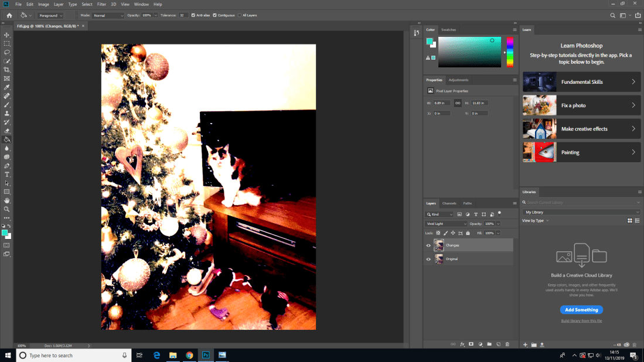
Task: Select the Zoom tool
Action: tap(7, 209)
